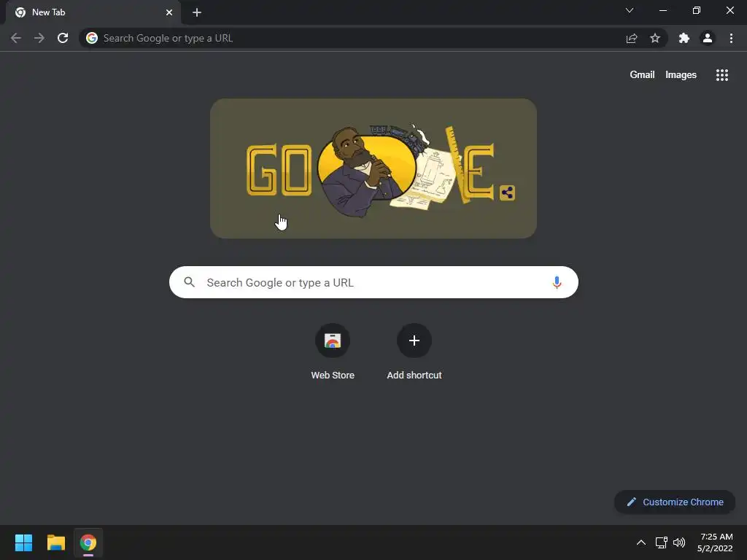Click the Add shortcut plus button

pos(414,341)
